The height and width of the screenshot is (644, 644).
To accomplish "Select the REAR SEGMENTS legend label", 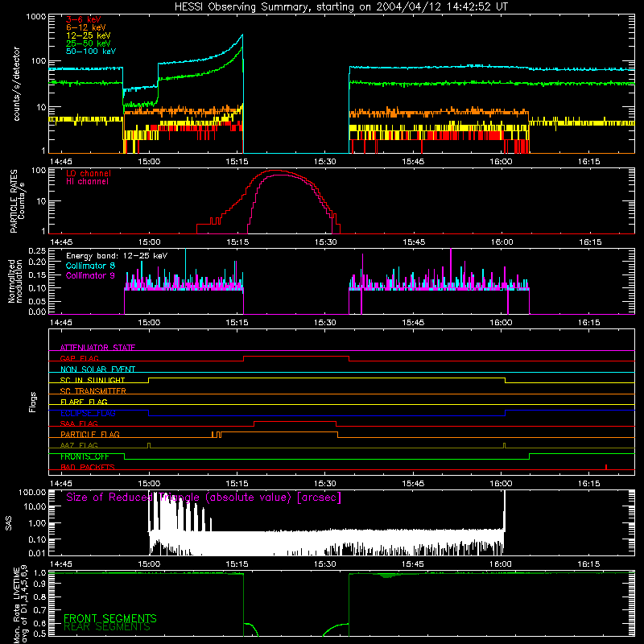I will click(107, 626).
